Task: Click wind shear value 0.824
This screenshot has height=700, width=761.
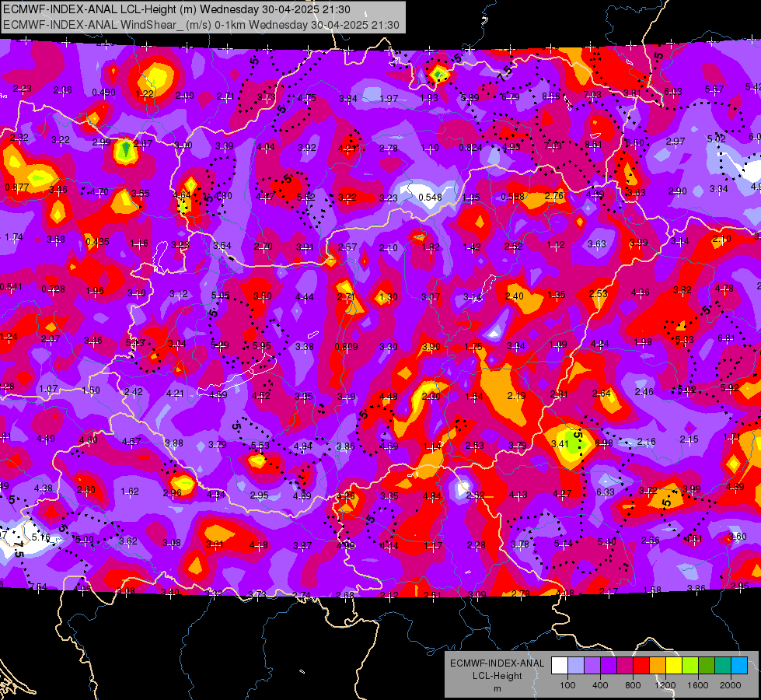Action: point(471,147)
